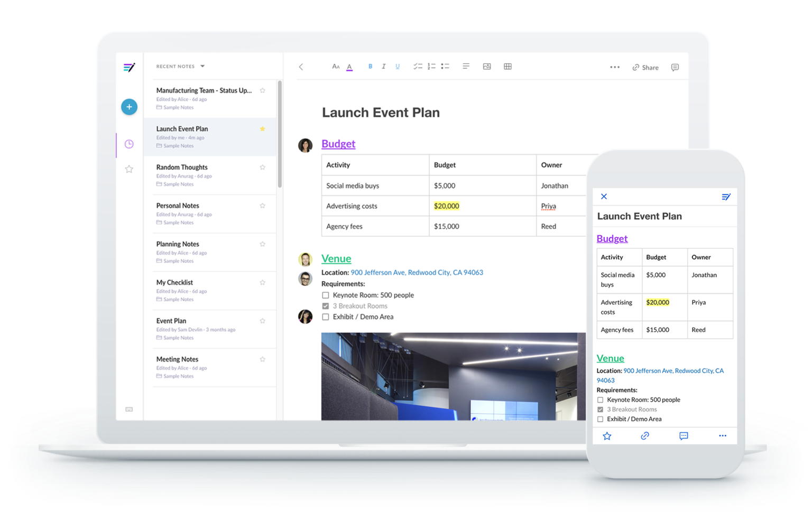Open the text color picker

point(349,67)
